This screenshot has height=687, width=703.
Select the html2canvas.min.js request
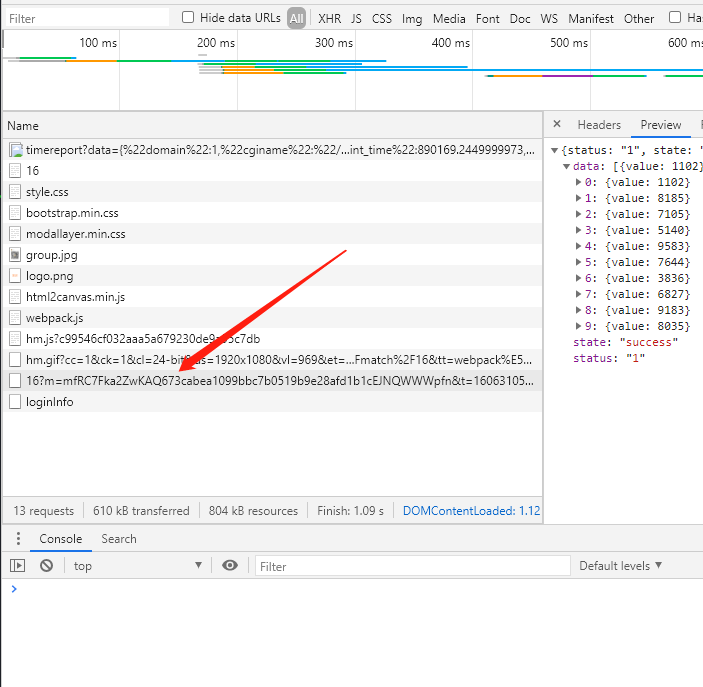pyautogui.click(x=273, y=297)
